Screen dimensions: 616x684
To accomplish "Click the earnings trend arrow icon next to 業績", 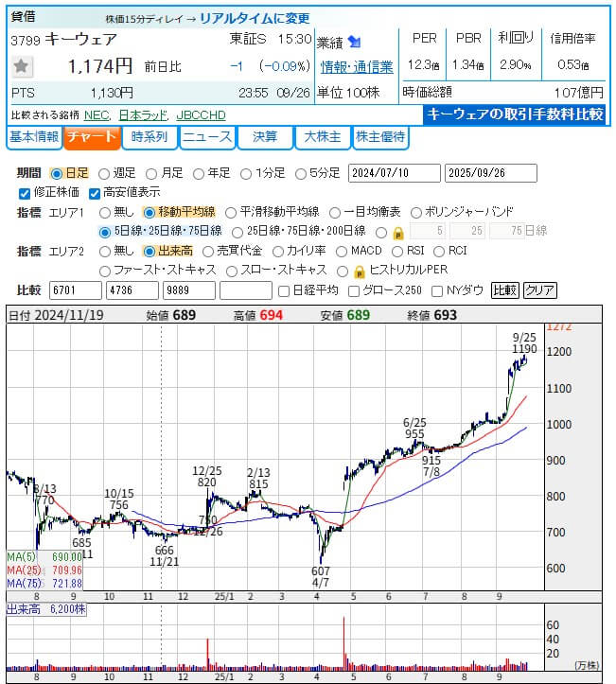I will pyautogui.click(x=354, y=42).
